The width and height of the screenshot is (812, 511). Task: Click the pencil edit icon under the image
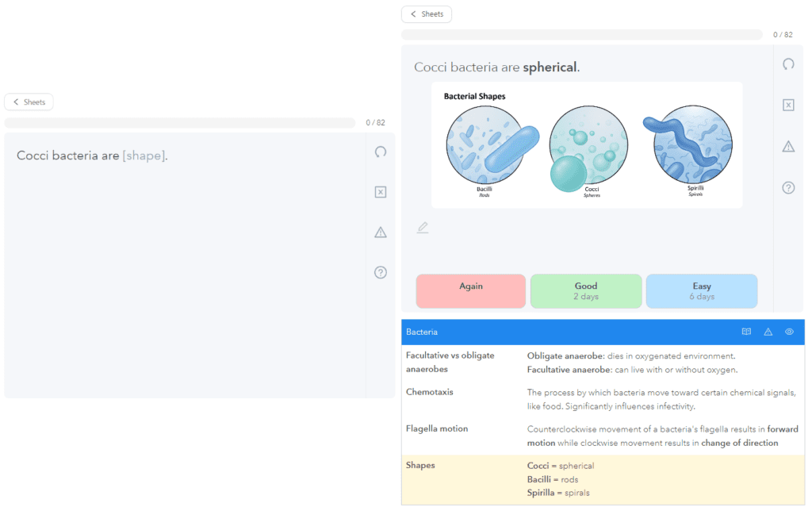(x=423, y=228)
